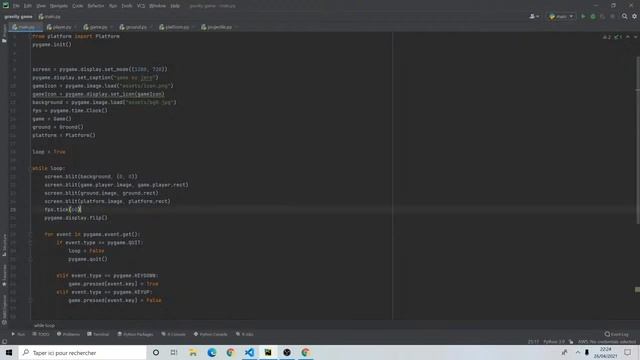Click main.py in the navigation breadcrumb
The height and width of the screenshot is (360, 640).
[x=49, y=17]
